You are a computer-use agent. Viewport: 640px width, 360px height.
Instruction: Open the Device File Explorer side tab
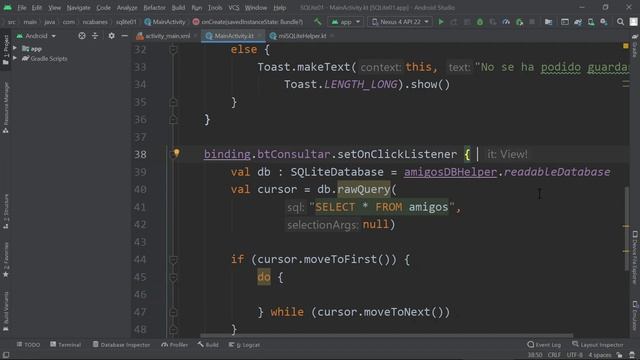click(x=635, y=257)
